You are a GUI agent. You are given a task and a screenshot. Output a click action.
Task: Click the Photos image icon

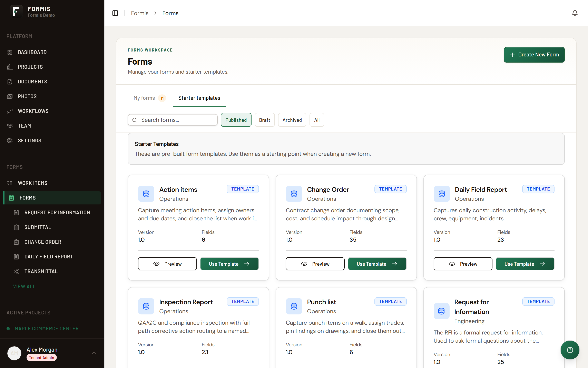pyautogui.click(x=10, y=96)
